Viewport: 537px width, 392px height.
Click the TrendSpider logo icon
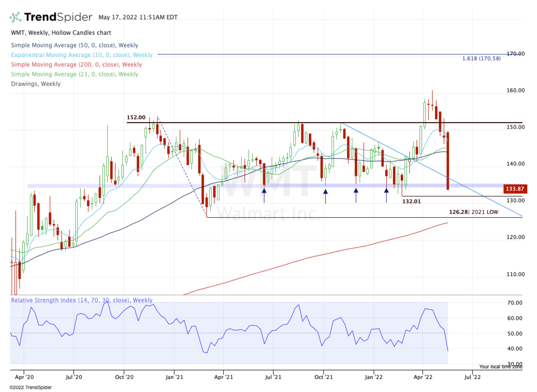pyautogui.click(x=16, y=17)
